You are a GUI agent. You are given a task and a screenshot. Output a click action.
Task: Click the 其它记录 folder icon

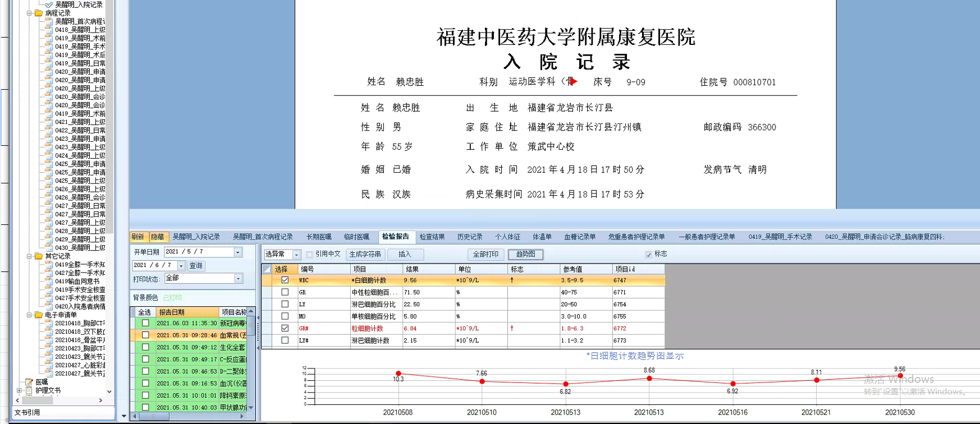click(39, 256)
